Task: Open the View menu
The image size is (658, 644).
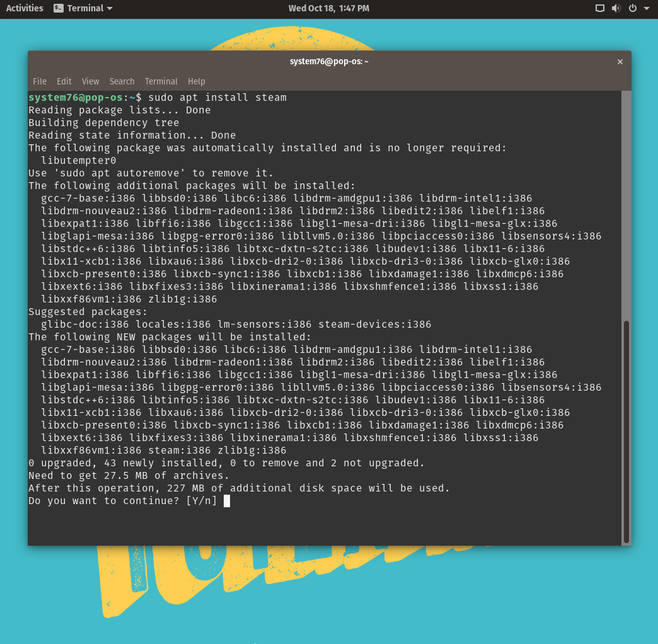Action: tap(90, 81)
